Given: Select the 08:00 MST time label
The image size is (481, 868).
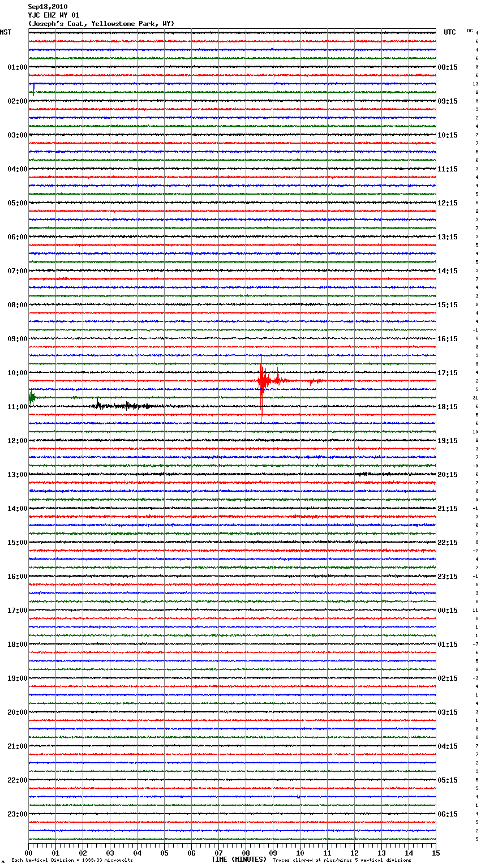Looking at the screenshot, I should tap(17, 305).
